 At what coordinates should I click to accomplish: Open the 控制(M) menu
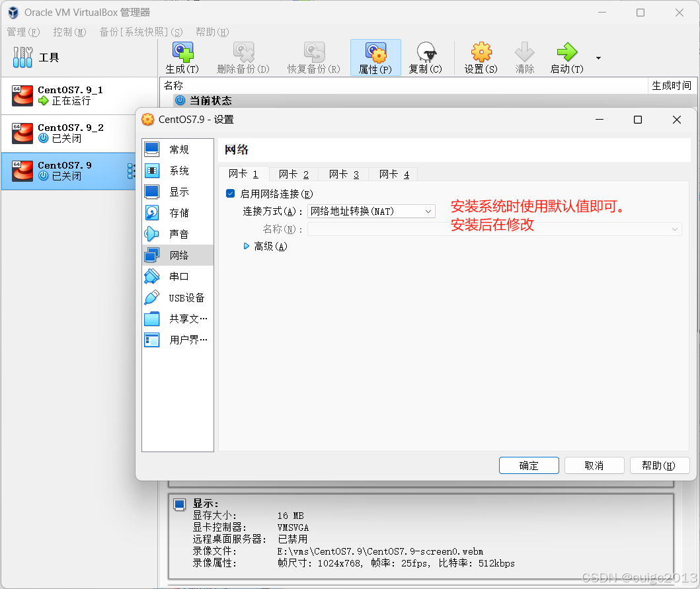pyautogui.click(x=69, y=32)
